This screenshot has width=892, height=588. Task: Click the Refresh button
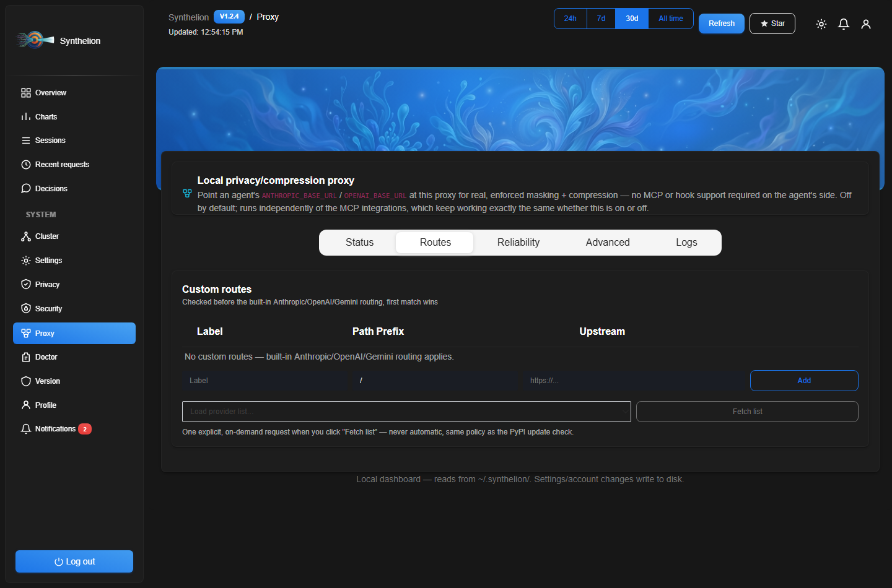(x=722, y=24)
